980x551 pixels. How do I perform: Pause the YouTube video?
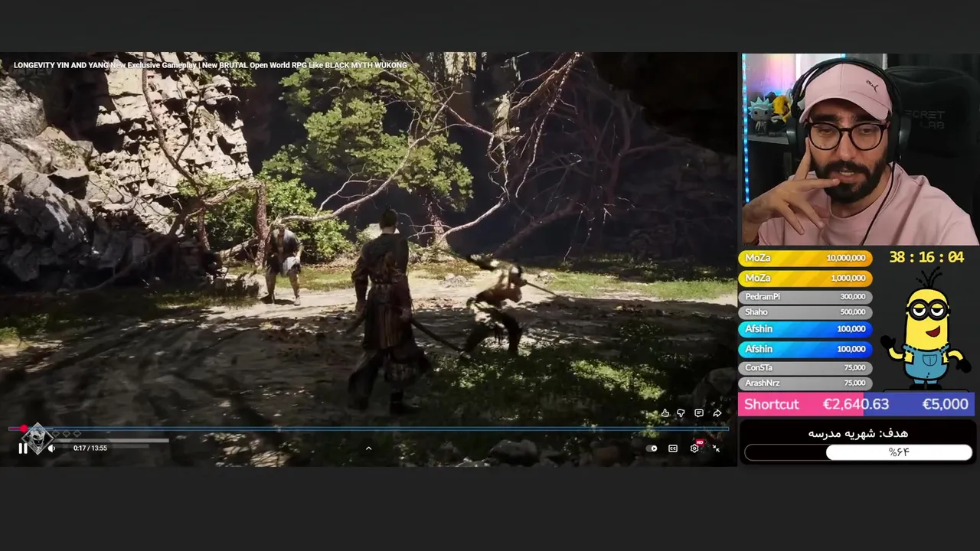[x=23, y=448]
